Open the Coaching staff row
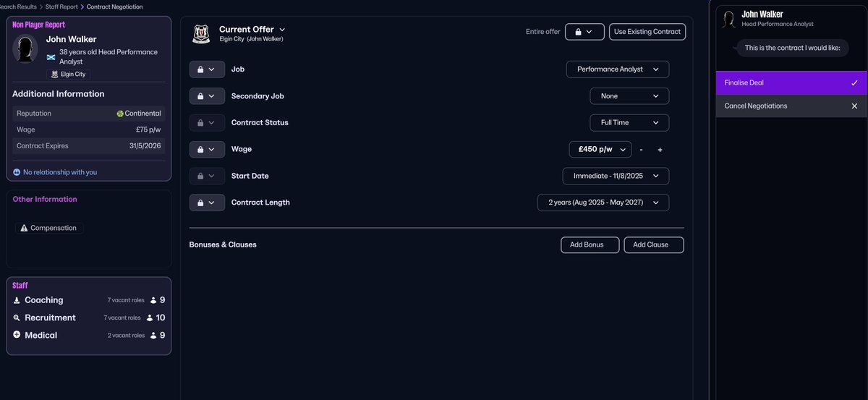The image size is (868, 400). point(89,300)
